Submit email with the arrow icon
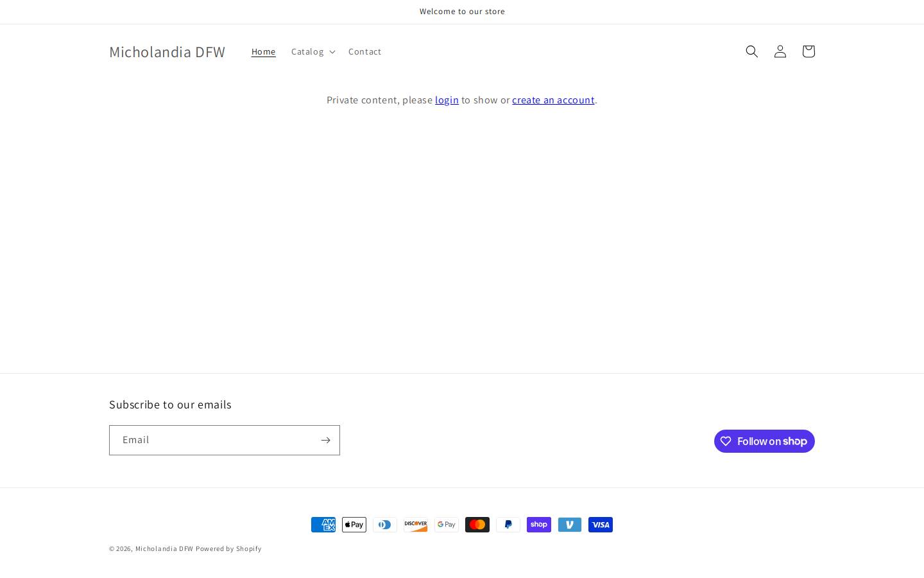 click(x=325, y=440)
